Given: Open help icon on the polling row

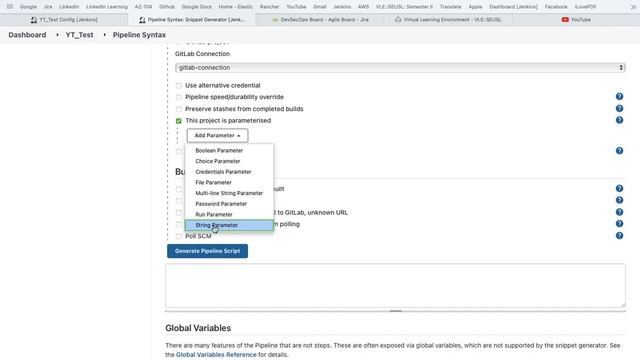Looking at the screenshot, I should (x=619, y=224).
